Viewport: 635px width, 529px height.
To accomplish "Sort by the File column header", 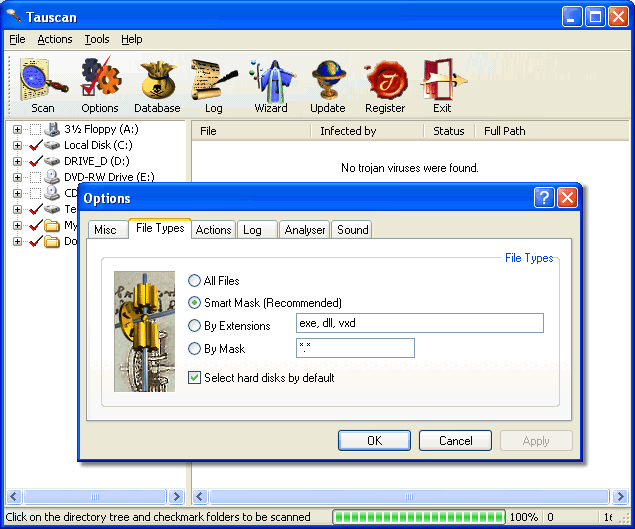I will pyautogui.click(x=251, y=131).
